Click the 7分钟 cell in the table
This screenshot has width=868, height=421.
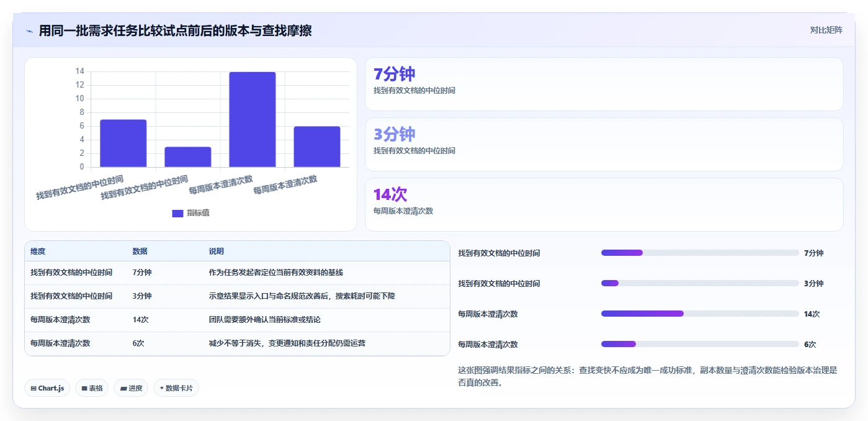click(x=142, y=273)
